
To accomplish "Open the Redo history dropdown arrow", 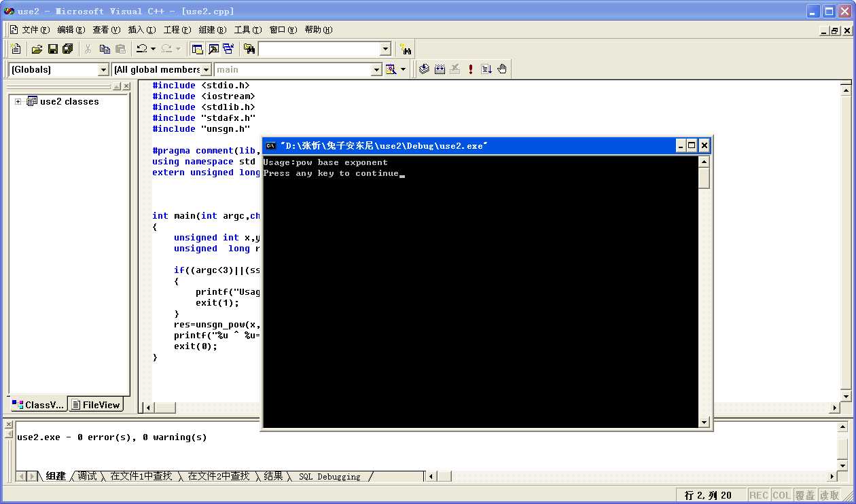I will click(x=179, y=49).
